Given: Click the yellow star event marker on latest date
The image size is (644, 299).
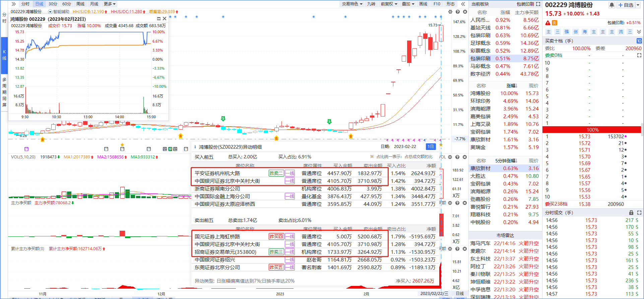Looking at the screenshot, I should 441,145.
